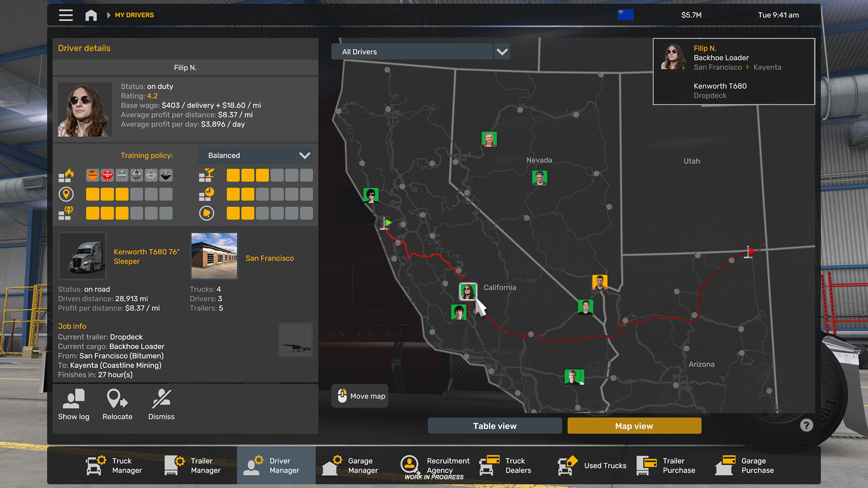Open Used Trucks
The width and height of the screenshot is (868, 488).
click(x=591, y=465)
